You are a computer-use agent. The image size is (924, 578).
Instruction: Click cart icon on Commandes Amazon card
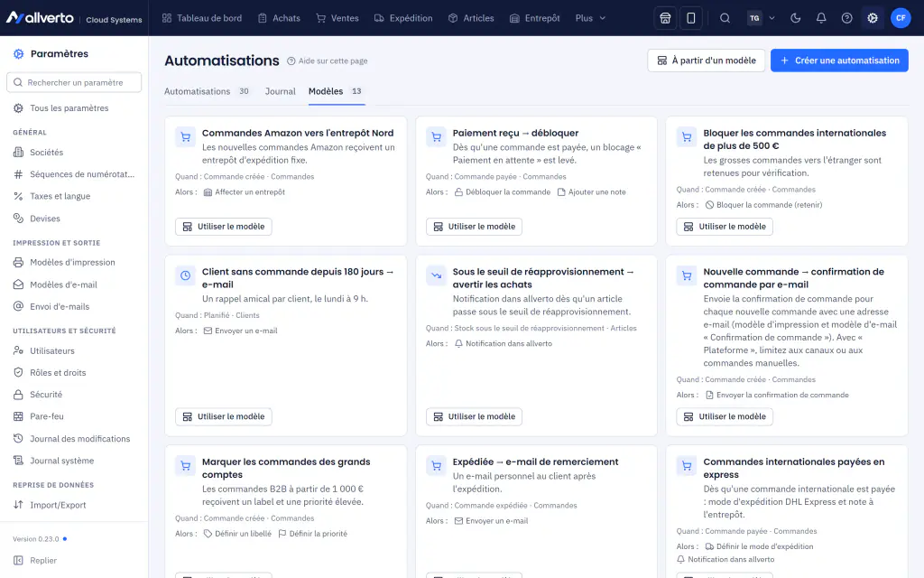186,137
